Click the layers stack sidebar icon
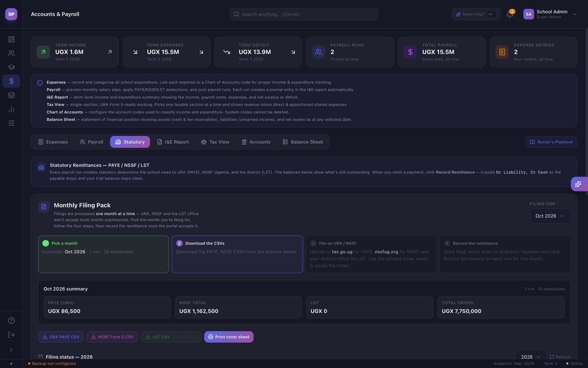 tap(11, 95)
